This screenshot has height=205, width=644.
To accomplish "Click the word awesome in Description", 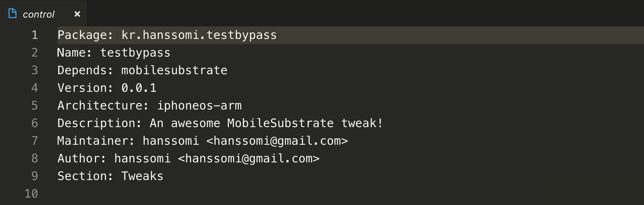I will (196, 123).
